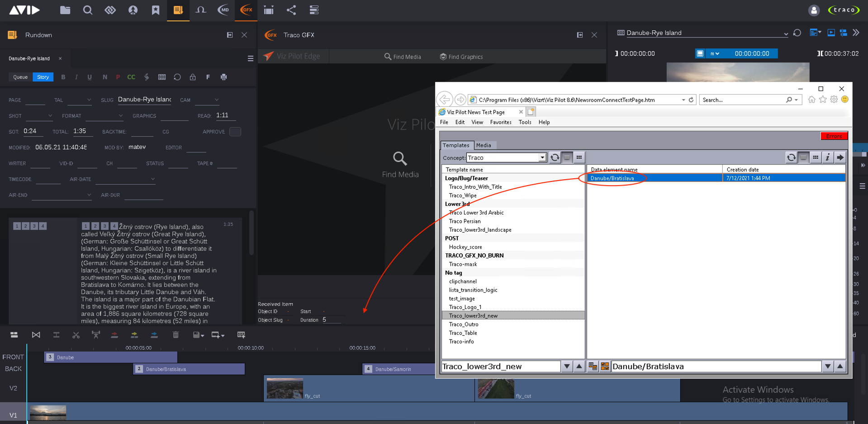Open the Favorites menu
This screenshot has width=868, height=424.
click(x=500, y=122)
